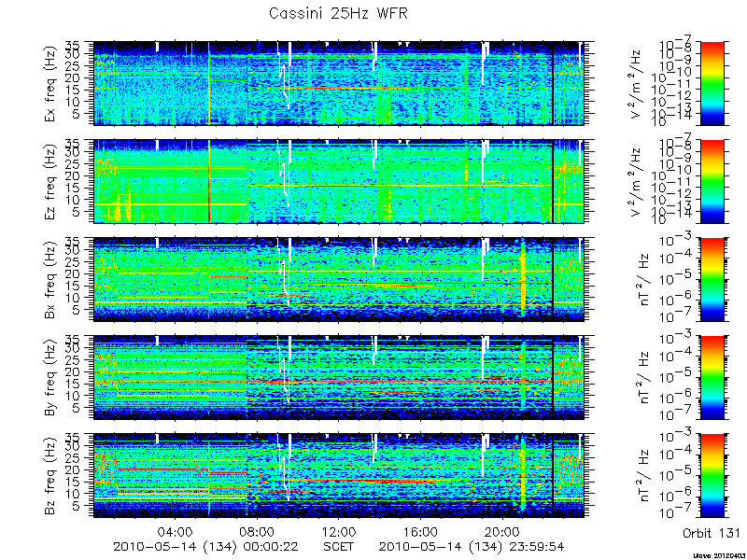Click the "Ez freq (Hz)" axis label
747x560 pixels.
[51, 181]
